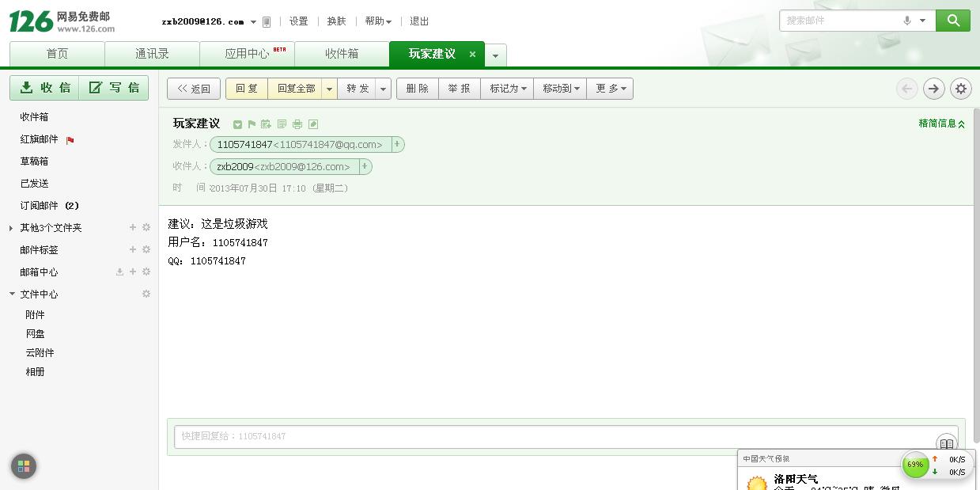Click gear icon in 邮箱中心 row
The height and width of the screenshot is (490, 980).
146,272
